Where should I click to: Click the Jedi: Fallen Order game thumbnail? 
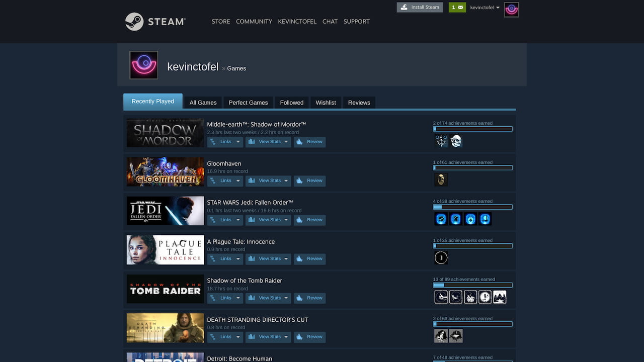pos(165,211)
